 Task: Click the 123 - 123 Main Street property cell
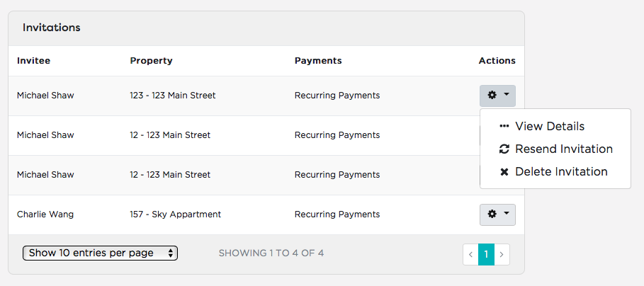pos(172,96)
